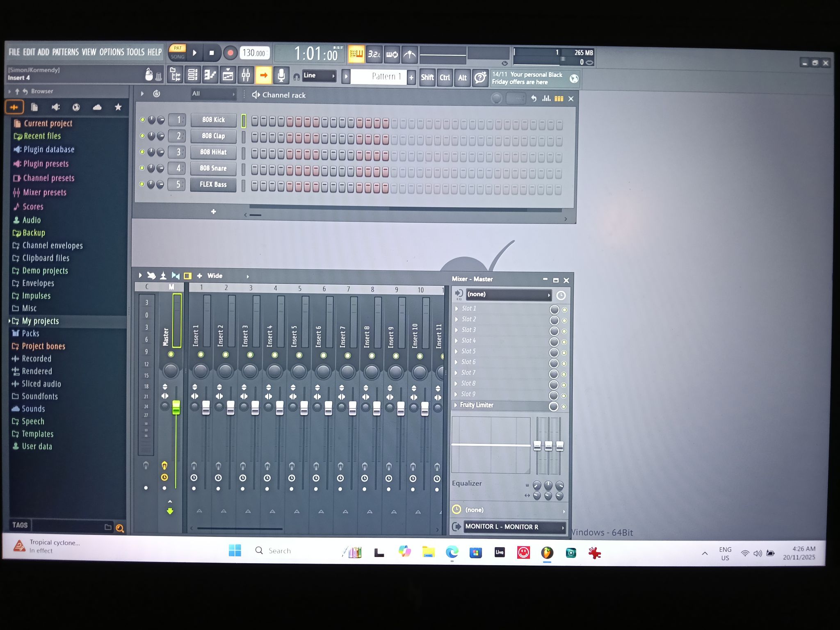Select the star favorites icon in the Browser tabs
This screenshot has width=840, height=630.
[118, 107]
